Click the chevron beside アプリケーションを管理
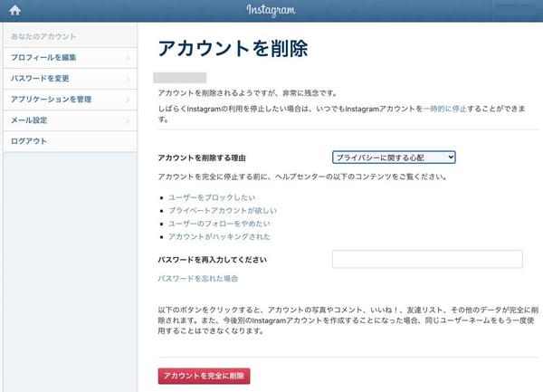Viewport: 543px width, 392px height. click(x=129, y=100)
